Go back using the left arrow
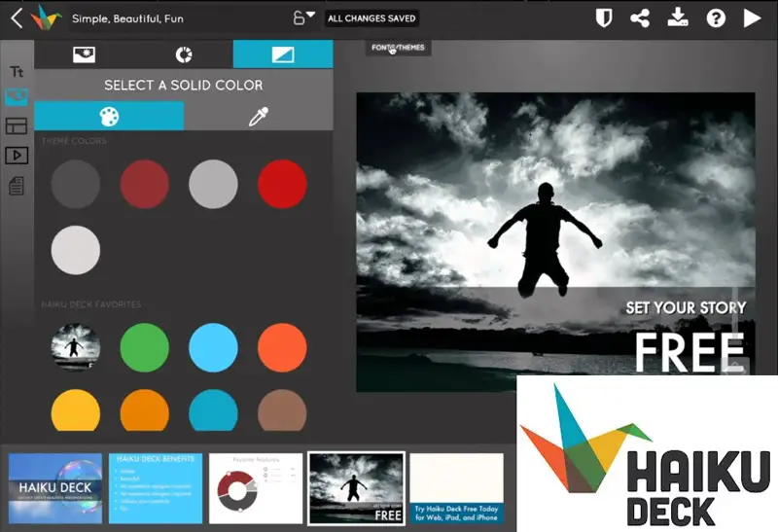Image resolution: width=778 pixels, height=532 pixels. pyautogui.click(x=17, y=18)
